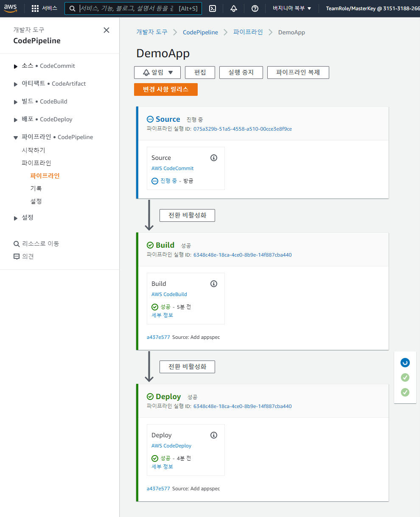This screenshot has width=420, height=517.
Task: Open 세부 정보 under Build action
Action: click(162, 315)
